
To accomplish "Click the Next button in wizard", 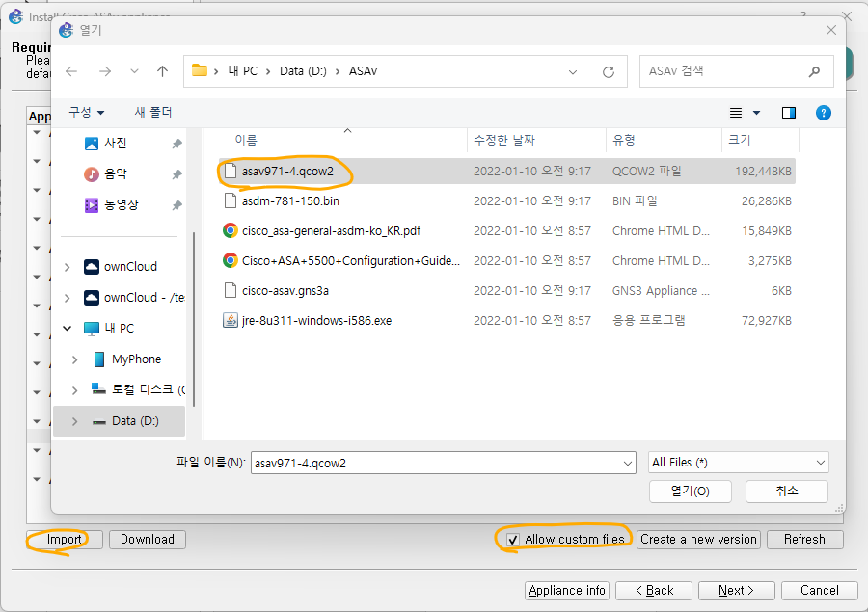I will click(x=737, y=591).
